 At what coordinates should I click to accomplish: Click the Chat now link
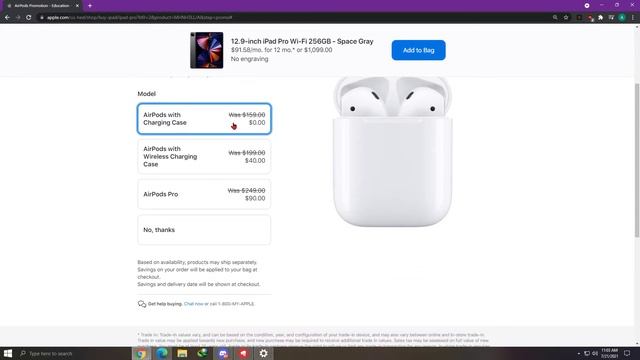(193, 304)
